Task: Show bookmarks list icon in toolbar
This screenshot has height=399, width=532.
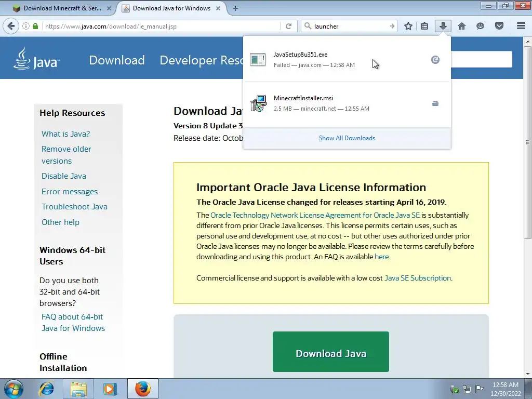Action: [x=424, y=26]
